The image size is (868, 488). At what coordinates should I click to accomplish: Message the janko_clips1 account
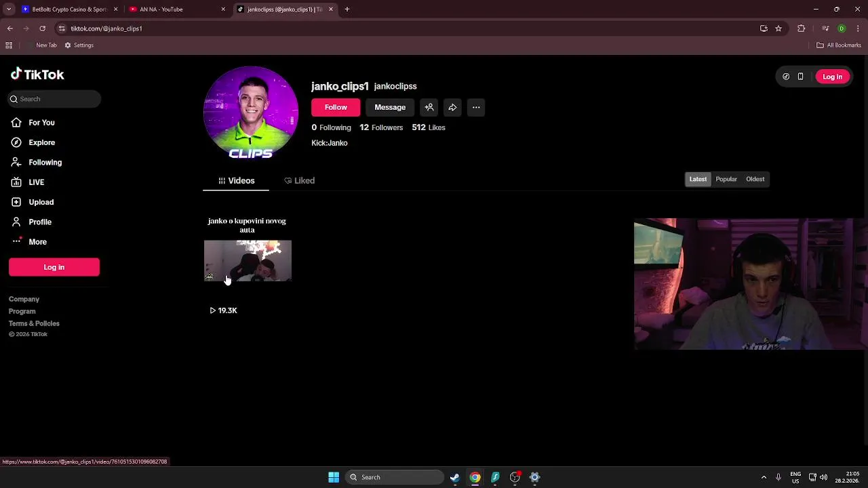[390, 107]
